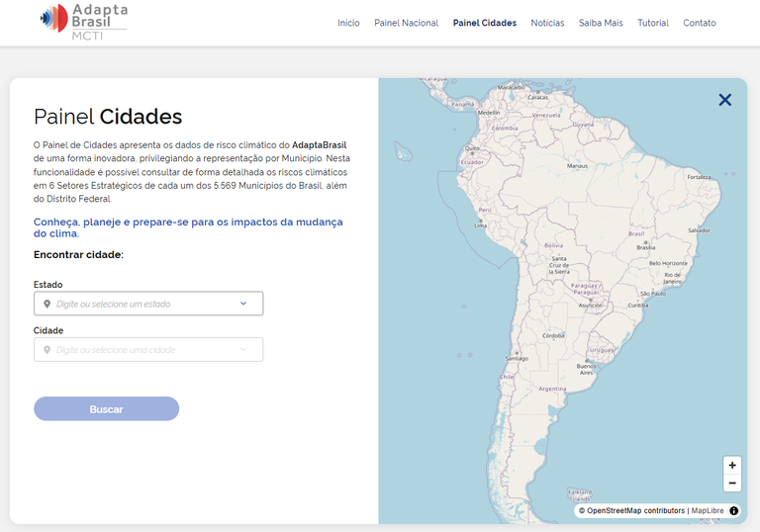Click the pin icon in Cidade field
This screenshot has width=760, height=532.
pyautogui.click(x=47, y=350)
